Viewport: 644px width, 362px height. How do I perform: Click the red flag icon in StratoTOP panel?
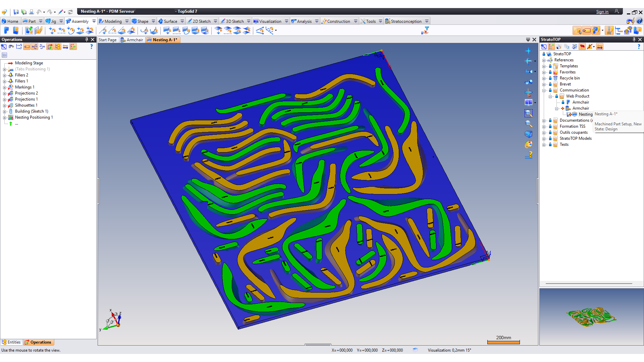click(x=582, y=47)
